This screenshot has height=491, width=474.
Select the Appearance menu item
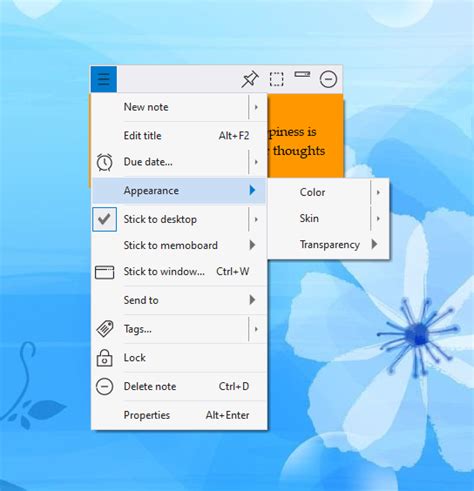pyautogui.click(x=179, y=191)
